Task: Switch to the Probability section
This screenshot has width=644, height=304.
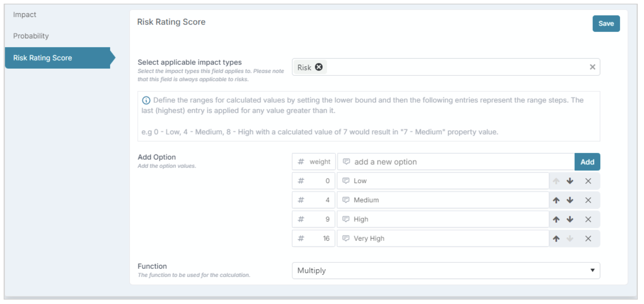Action: tap(31, 36)
